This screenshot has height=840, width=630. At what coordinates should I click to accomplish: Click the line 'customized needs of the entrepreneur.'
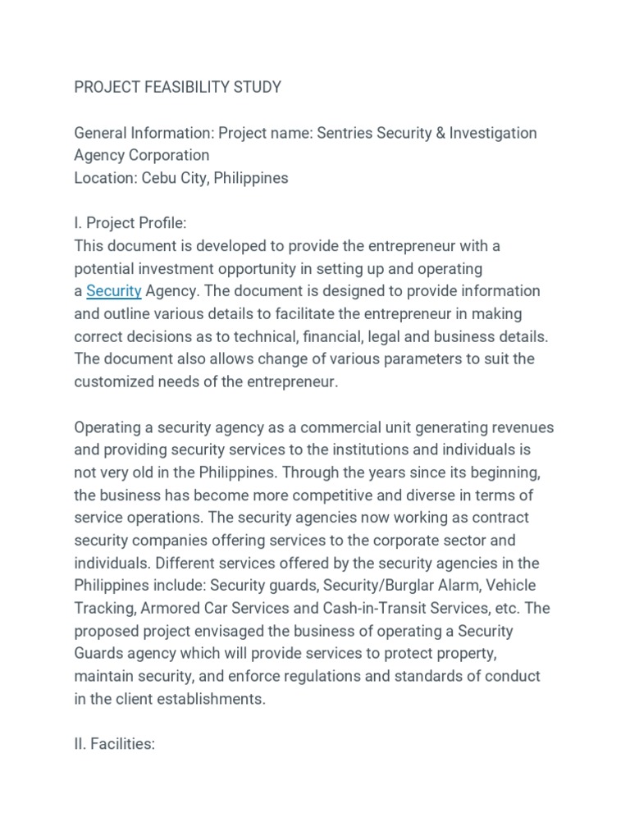click(206, 382)
